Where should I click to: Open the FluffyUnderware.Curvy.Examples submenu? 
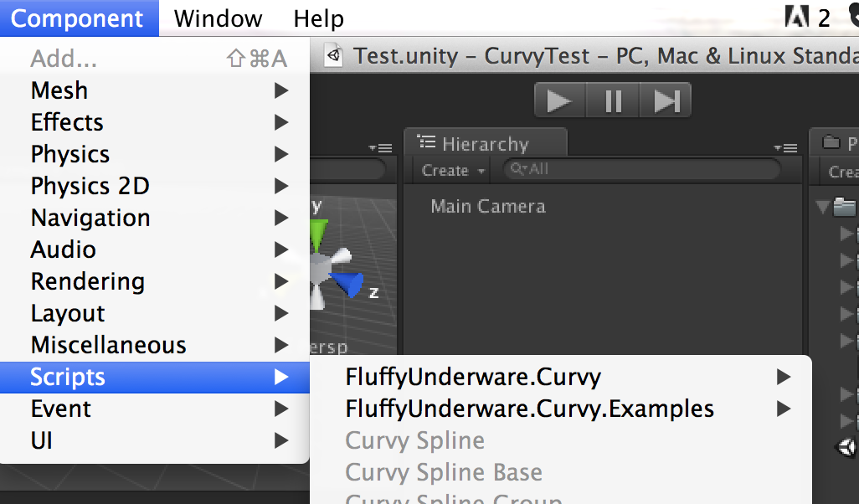coord(561,409)
